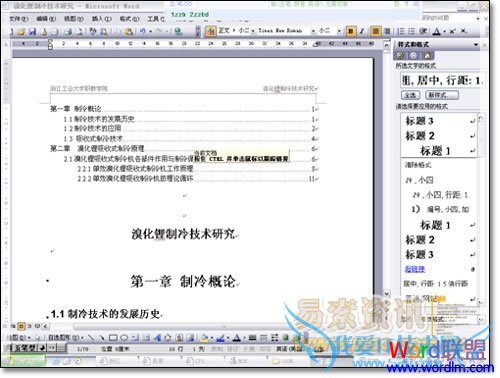Toggle Italic formatting button
Viewport: 500px width, 378px height.
point(362,31)
